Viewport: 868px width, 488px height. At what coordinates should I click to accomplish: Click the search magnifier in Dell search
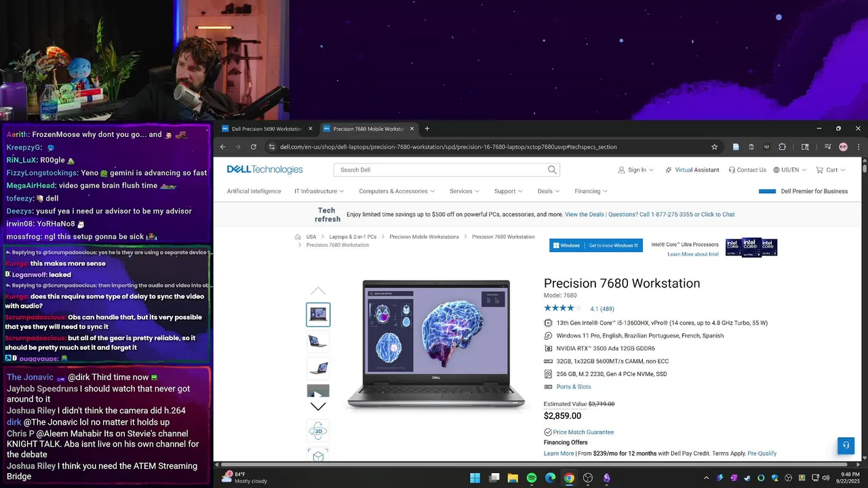point(552,169)
